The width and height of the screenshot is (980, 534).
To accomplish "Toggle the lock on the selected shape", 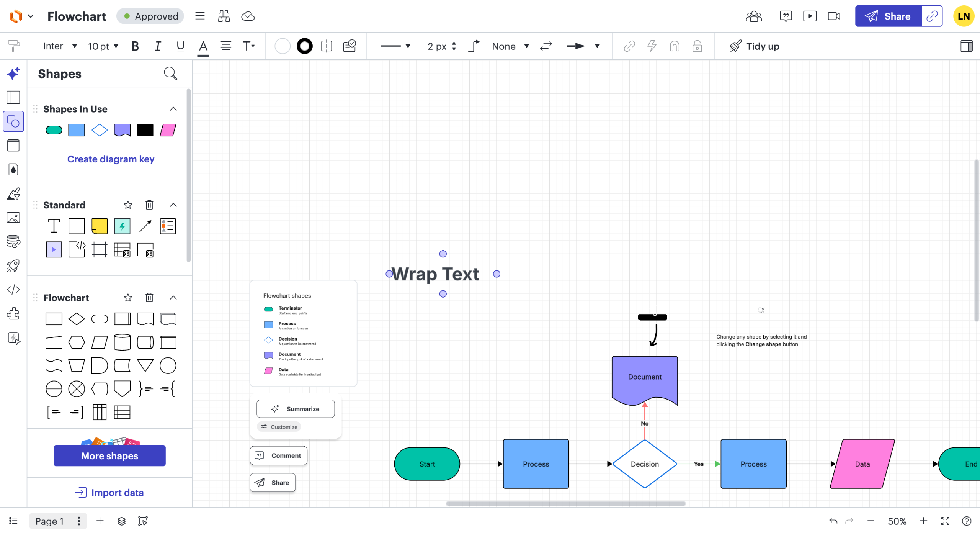I will point(697,46).
